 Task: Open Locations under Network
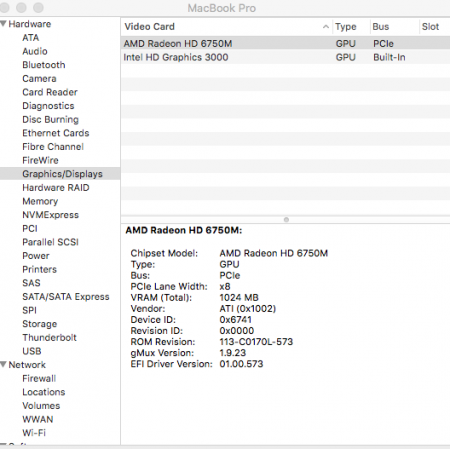[44, 392]
